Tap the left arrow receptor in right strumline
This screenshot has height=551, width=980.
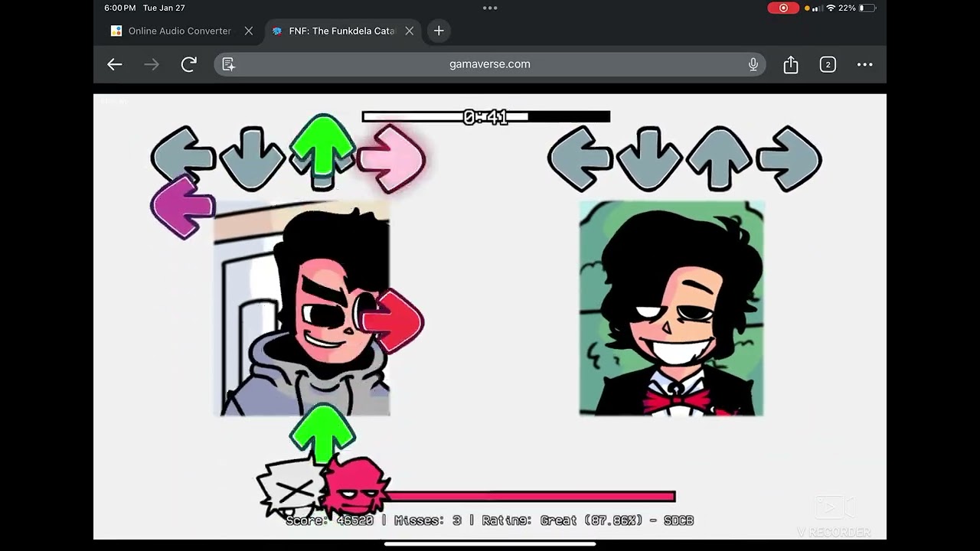pos(580,158)
